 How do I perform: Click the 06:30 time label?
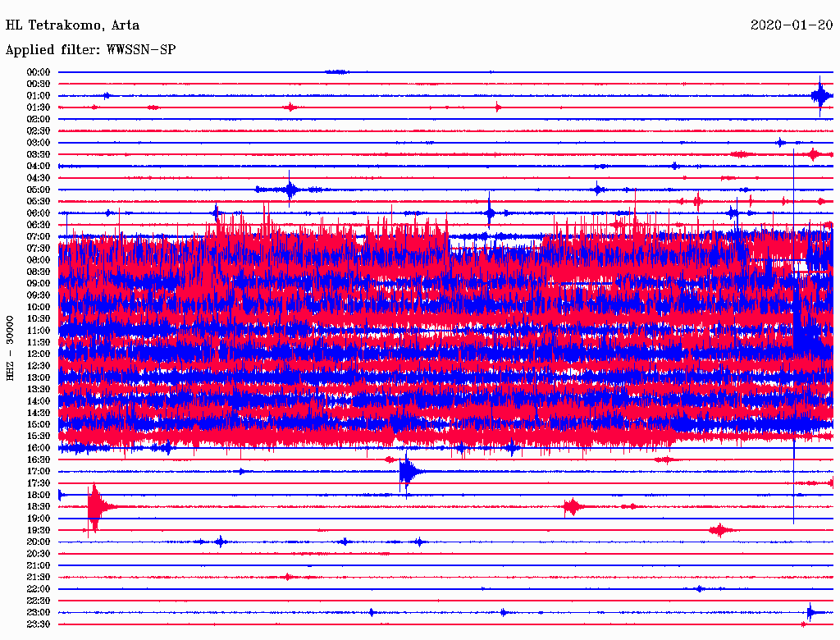(x=39, y=225)
